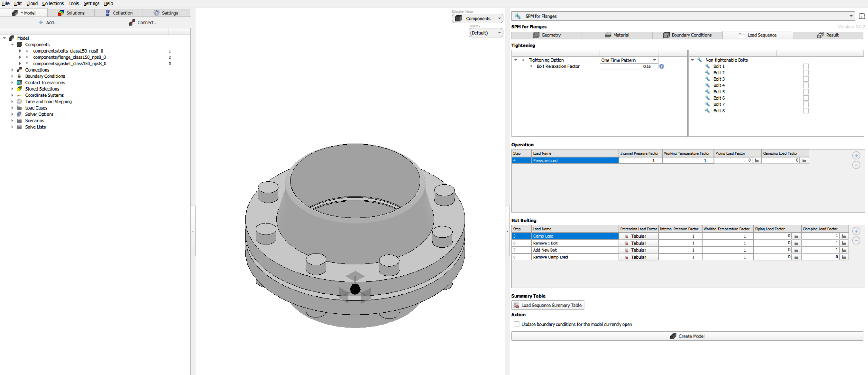Open the Components selection mode dropdown
The height and width of the screenshot is (375, 868).
point(477,19)
